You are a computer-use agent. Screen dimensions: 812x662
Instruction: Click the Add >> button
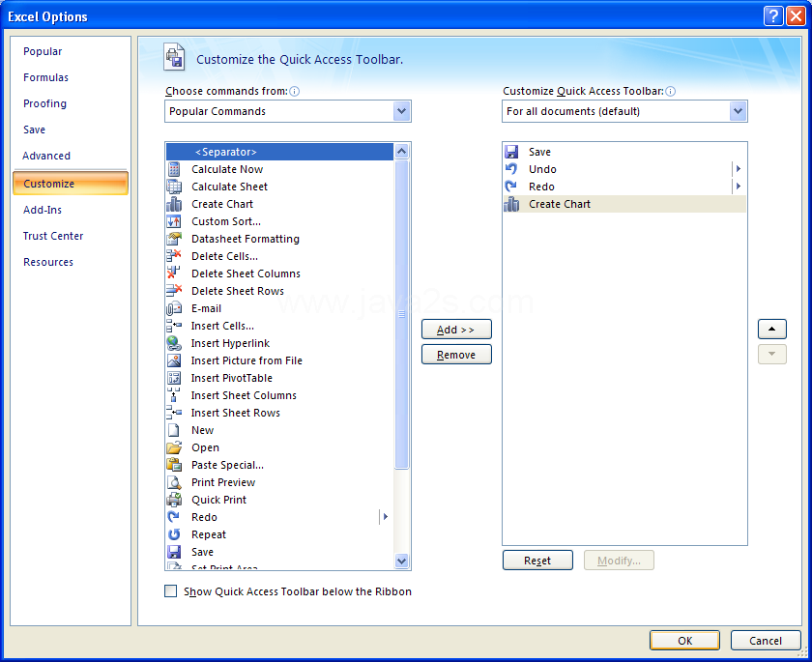point(456,330)
